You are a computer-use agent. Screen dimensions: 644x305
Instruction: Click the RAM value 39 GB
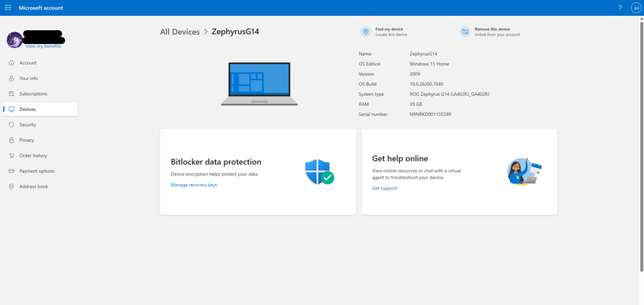415,104
